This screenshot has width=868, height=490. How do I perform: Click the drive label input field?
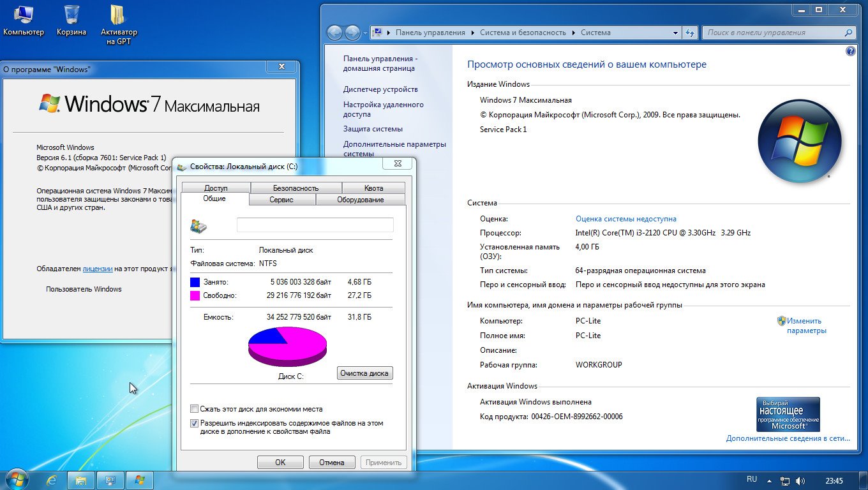[x=315, y=225]
